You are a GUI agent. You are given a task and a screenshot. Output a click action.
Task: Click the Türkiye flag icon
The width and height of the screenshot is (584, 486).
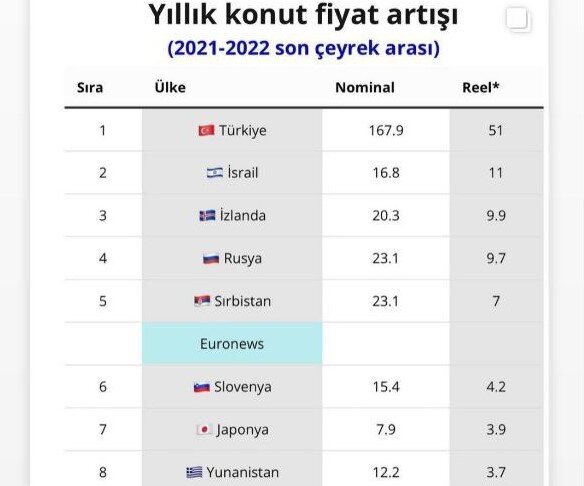(x=206, y=130)
